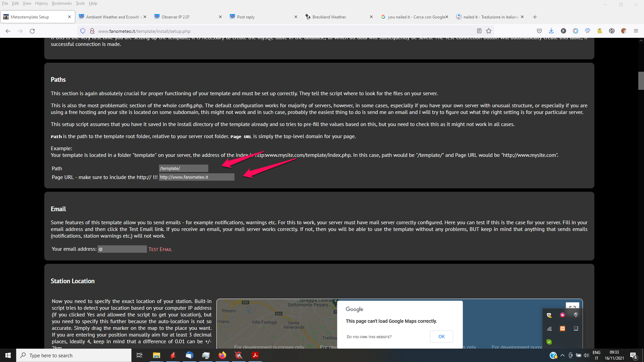
Task: Click the email address input field
Action: click(x=122, y=249)
